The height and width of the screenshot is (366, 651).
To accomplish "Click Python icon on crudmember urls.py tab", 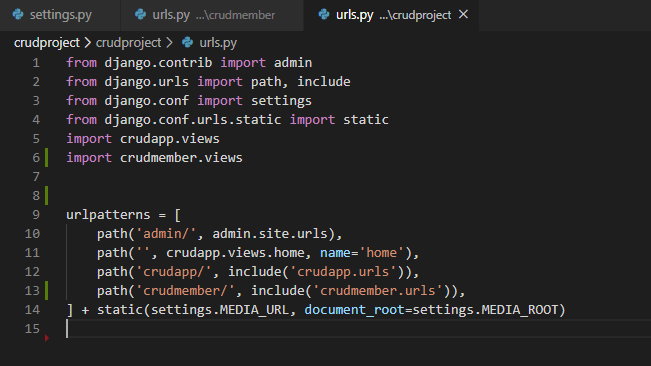I will (x=141, y=15).
